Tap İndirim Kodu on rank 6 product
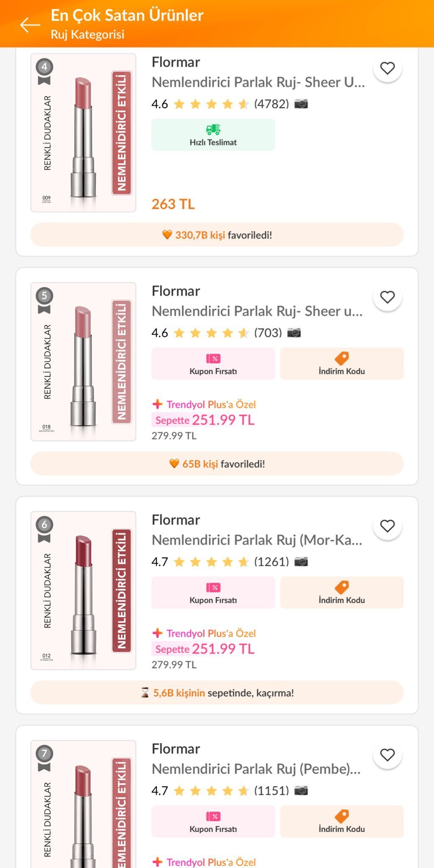Viewport: 434px width, 868px height. click(x=342, y=593)
